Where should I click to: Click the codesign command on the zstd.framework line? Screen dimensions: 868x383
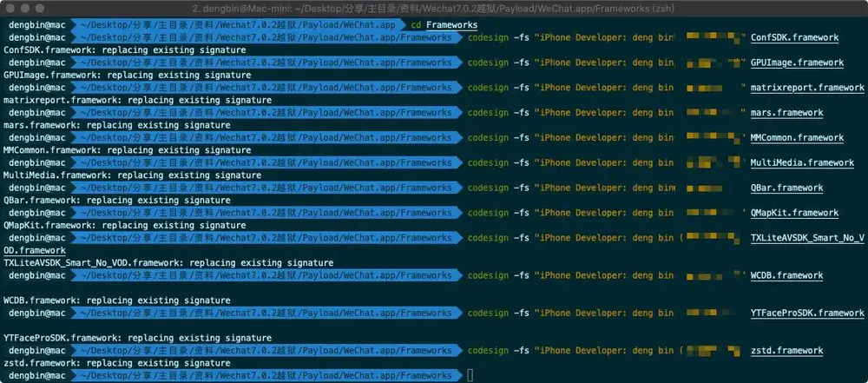pos(488,350)
